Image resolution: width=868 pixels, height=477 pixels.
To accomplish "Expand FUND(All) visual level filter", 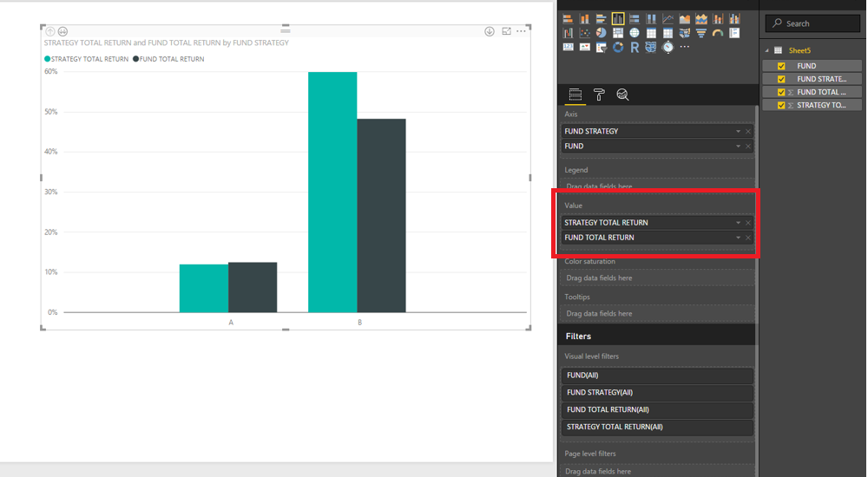I will click(x=657, y=376).
